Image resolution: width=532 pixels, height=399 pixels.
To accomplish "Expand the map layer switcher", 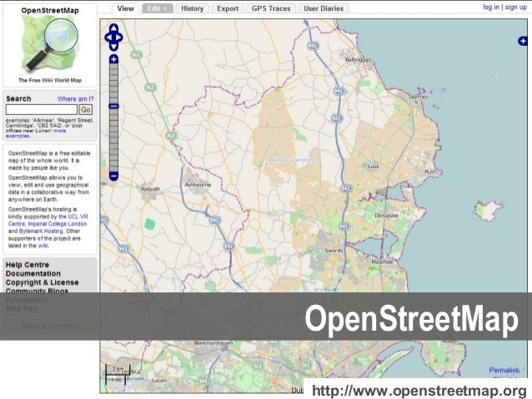I will [x=523, y=41].
